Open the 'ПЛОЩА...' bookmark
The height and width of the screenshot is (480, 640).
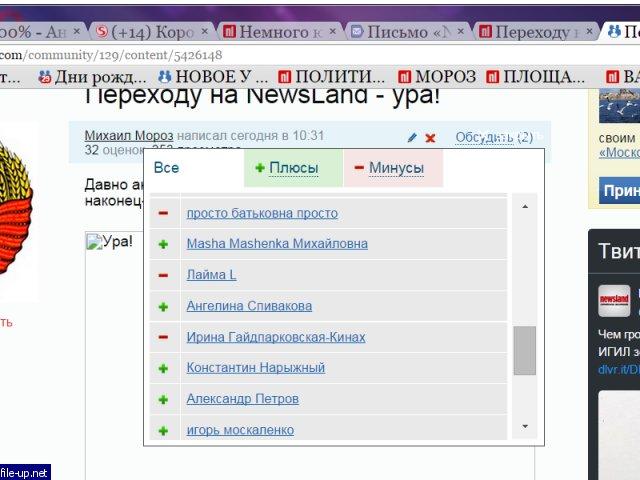coord(536,77)
